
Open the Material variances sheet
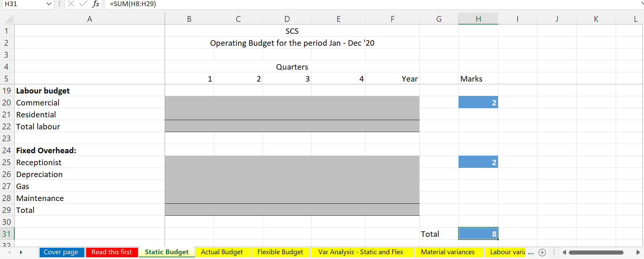[448, 252]
